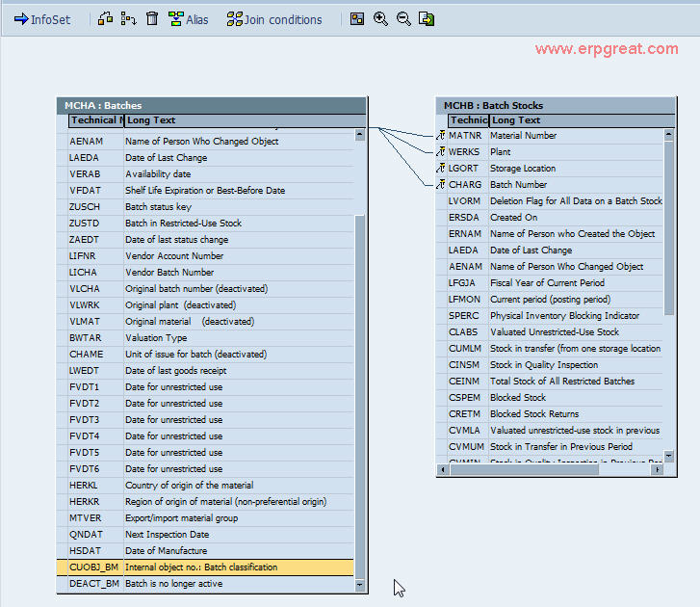Screen dimensions: 700x607
Task: Select ZUSCH Batch status key row
Action: [205, 207]
